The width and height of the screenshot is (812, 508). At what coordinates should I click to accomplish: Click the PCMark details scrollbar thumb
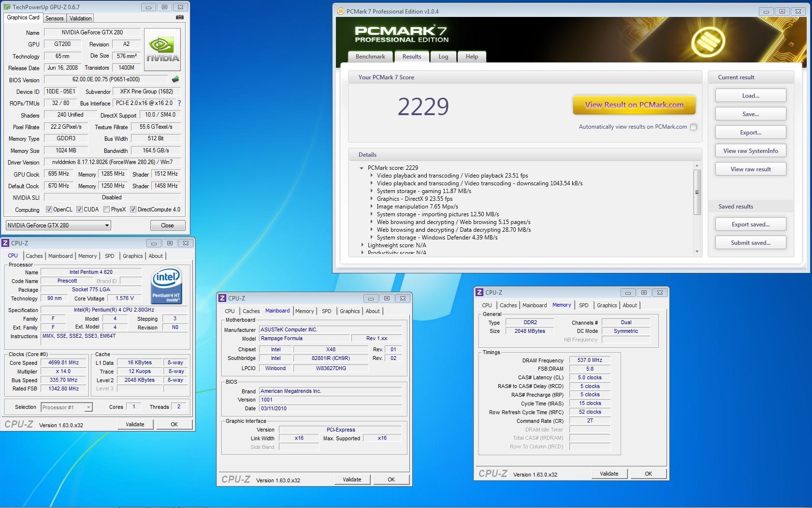697,192
